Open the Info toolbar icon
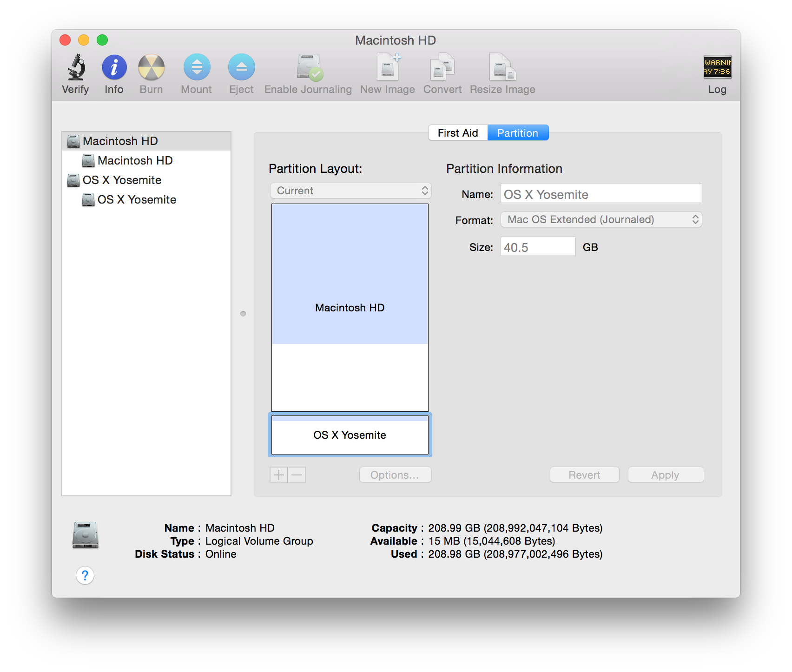Screen dimensions: 792x672 [114, 67]
